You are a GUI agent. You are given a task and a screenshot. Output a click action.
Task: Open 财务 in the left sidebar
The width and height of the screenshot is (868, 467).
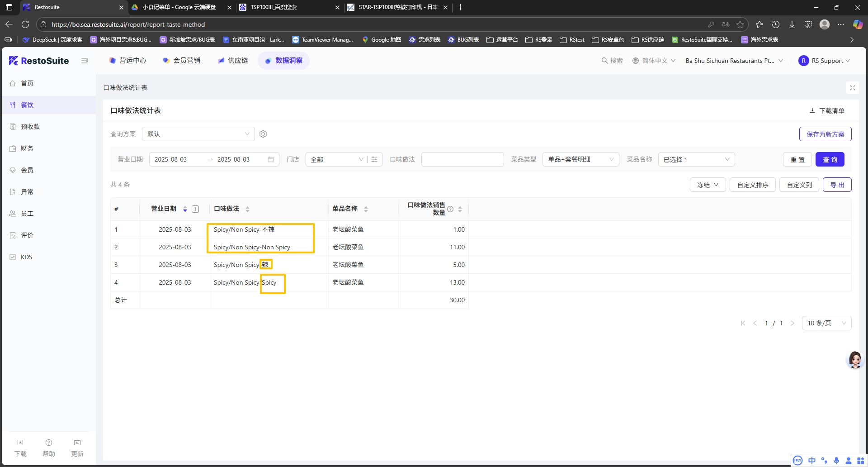pyautogui.click(x=27, y=148)
